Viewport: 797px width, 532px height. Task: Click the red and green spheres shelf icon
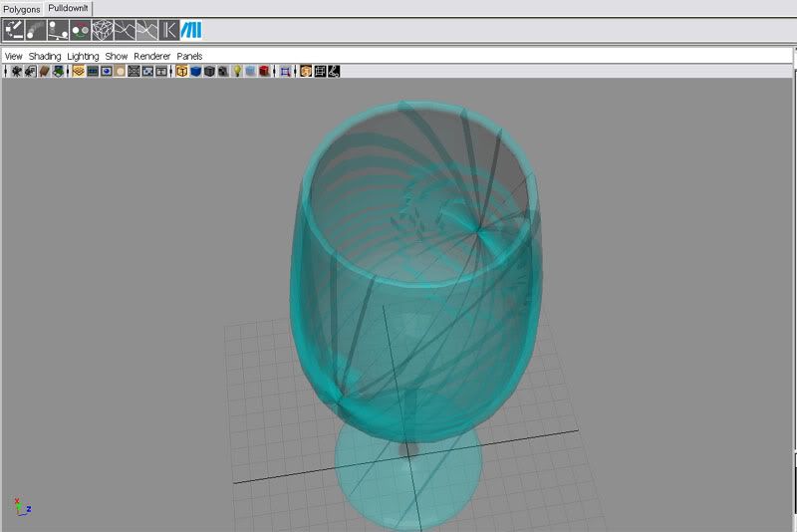[x=81, y=30]
